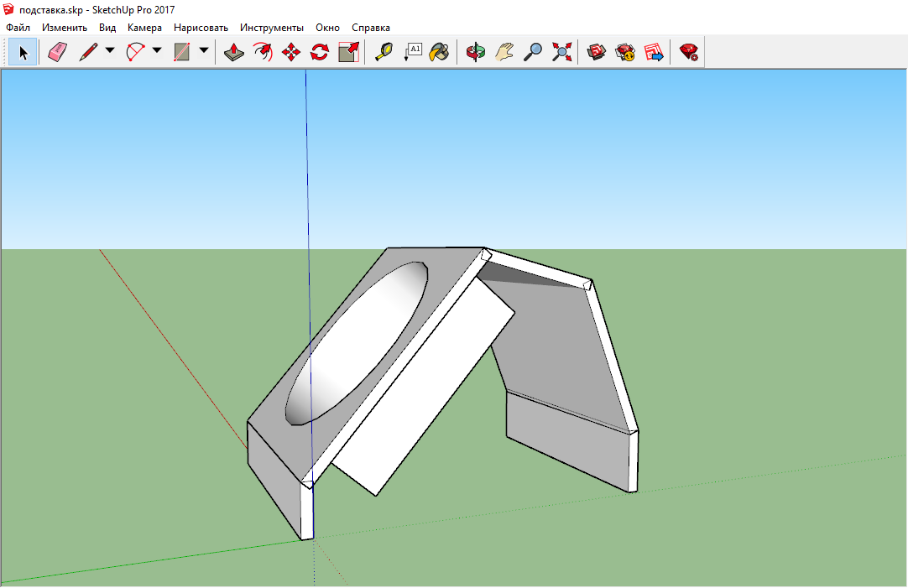Select the Rotate tool
Image resolution: width=908 pixels, height=588 pixels.
(320, 53)
